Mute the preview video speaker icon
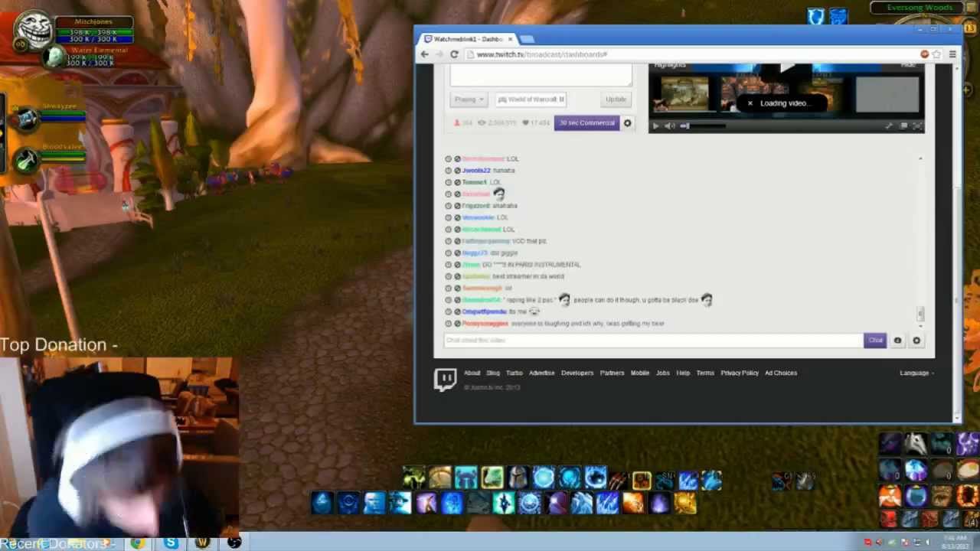Screen dimensions: 980x551 [x=670, y=126]
